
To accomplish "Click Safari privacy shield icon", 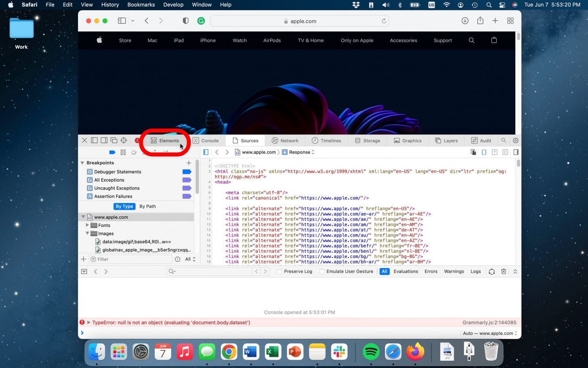I will (x=185, y=21).
